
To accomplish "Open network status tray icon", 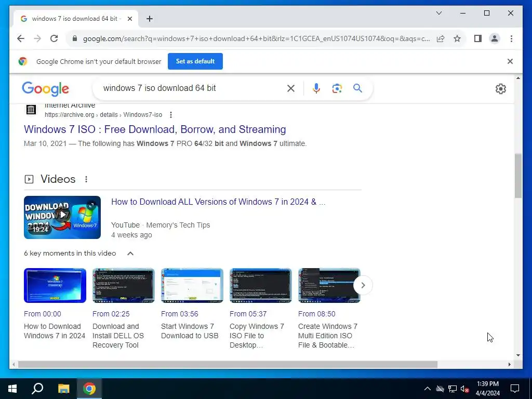I will point(453,389).
